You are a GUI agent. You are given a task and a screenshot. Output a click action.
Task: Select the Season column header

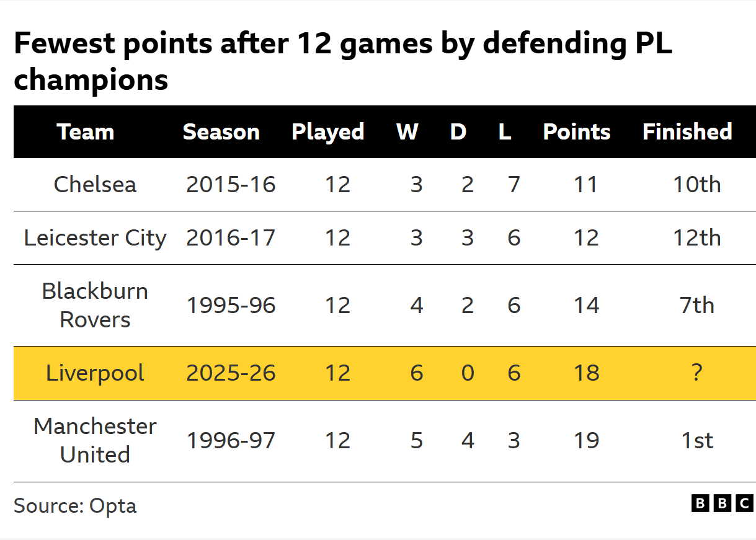[x=221, y=132]
